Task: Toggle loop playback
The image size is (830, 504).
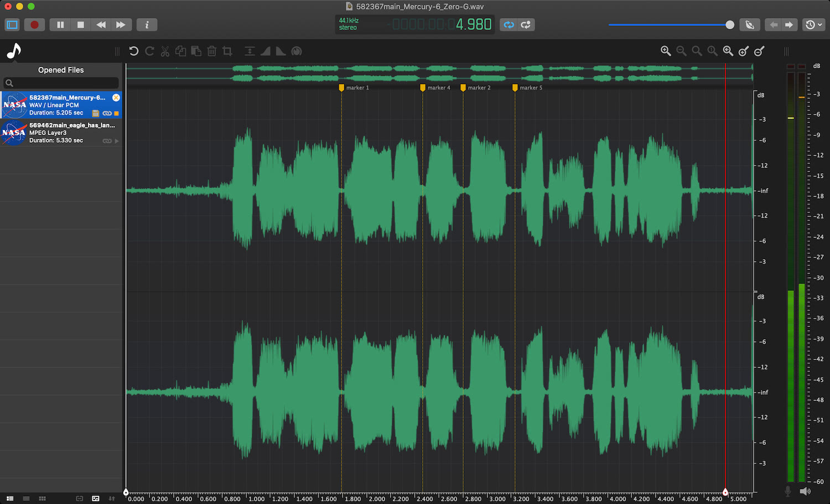Action: pos(509,25)
